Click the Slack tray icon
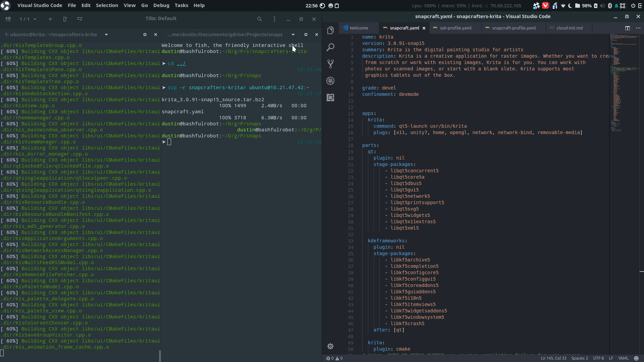Image resolution: width=644 pixels, height=362 pixels. pos(537,5)
